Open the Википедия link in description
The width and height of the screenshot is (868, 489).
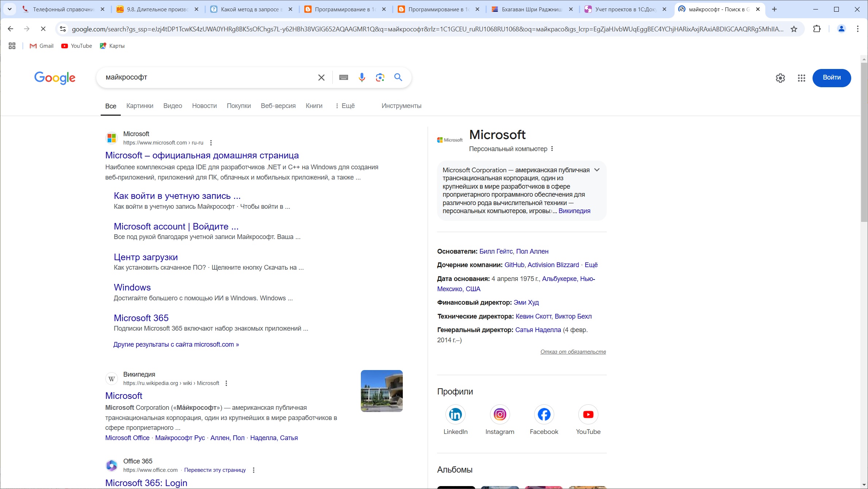point(574,211)
